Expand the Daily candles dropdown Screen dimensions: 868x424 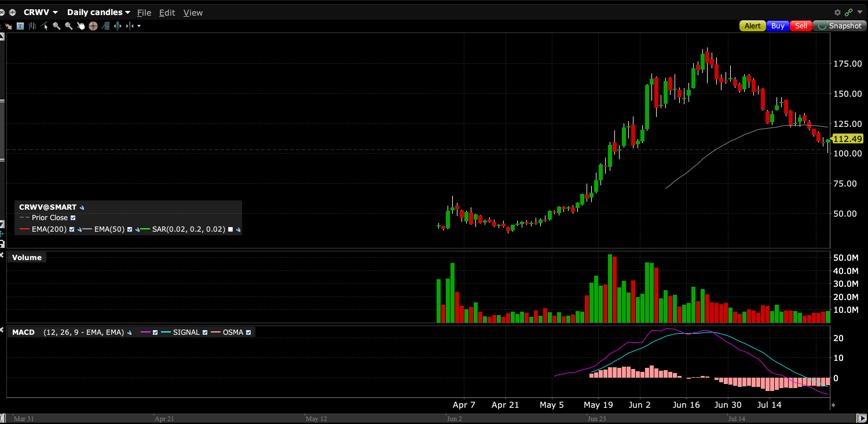(98, 12)
